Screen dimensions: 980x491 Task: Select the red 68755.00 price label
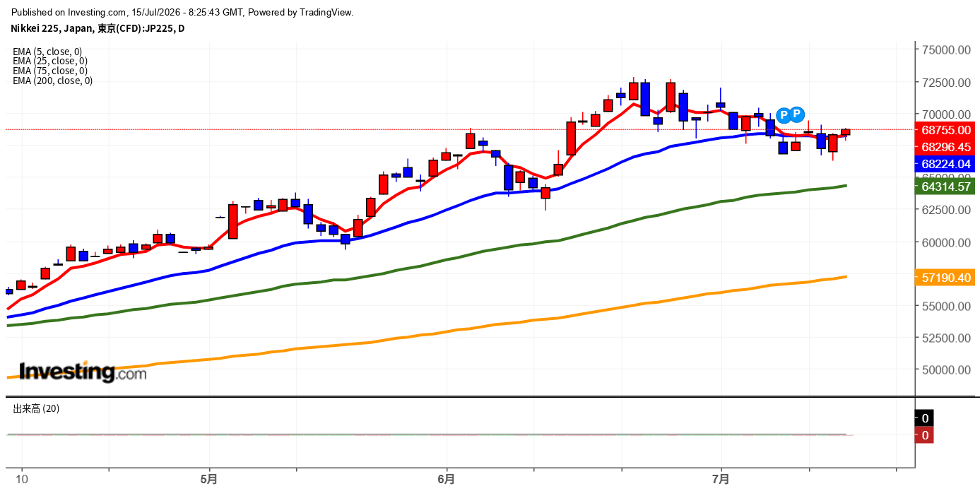pyautogui.click(x=945, y=130)
